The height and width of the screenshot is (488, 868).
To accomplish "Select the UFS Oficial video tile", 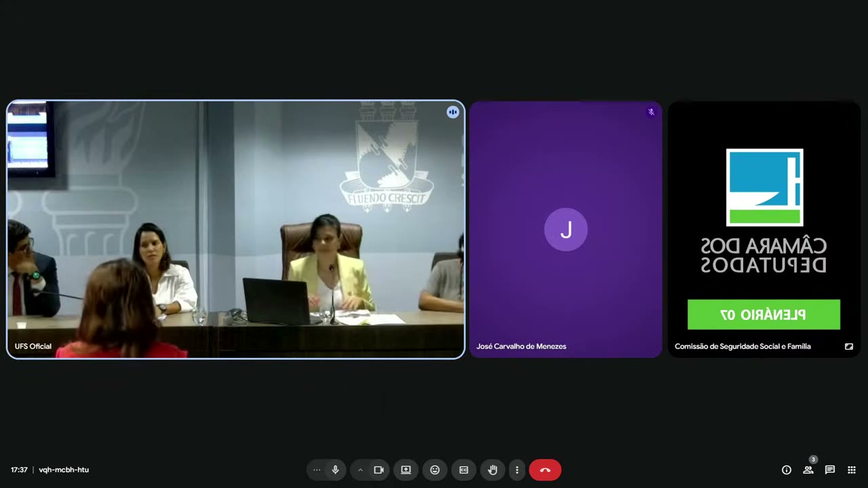I will click(x=236, y=230).
